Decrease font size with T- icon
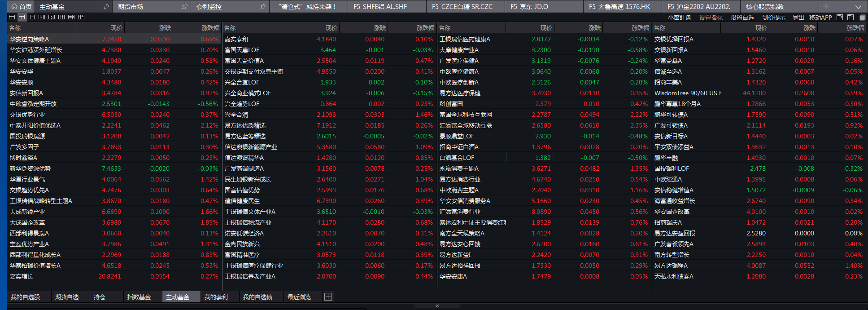The image size is (868, 310). [851, 17]
